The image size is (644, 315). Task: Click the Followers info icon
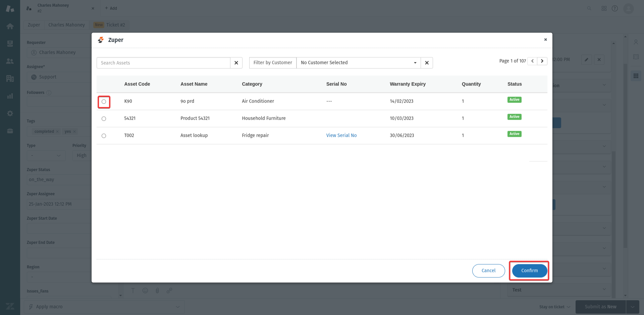coord(49,93)
